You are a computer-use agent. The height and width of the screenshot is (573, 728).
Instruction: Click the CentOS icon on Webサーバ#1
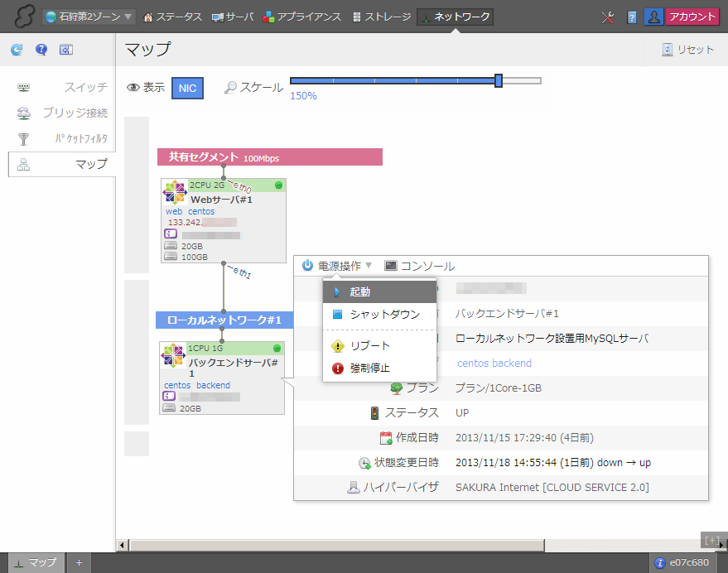click(x=175, y=194)
